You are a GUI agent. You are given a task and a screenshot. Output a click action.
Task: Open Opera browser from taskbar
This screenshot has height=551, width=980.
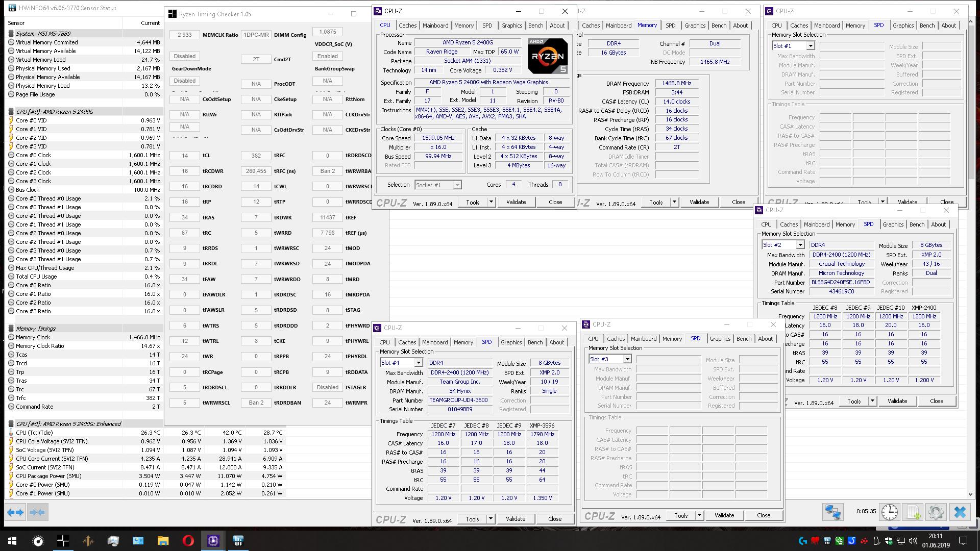(188, 541)
